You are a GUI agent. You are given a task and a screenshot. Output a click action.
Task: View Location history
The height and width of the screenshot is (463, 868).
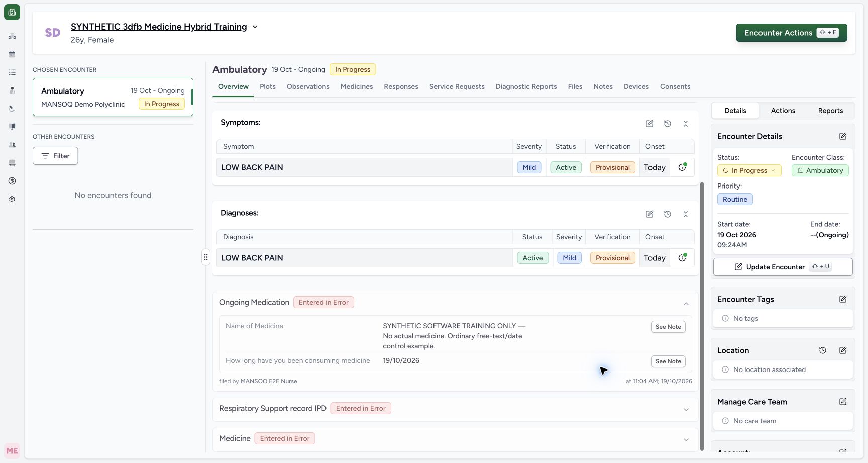pos(823,350)
